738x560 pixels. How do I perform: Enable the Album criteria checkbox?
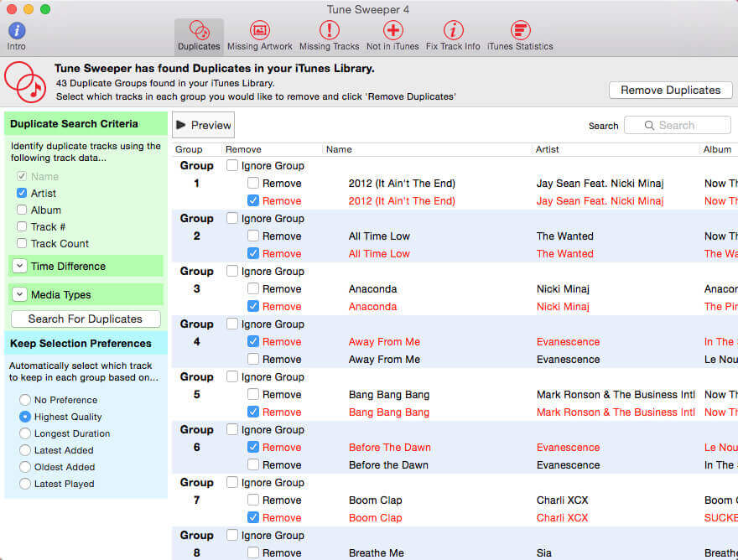22,210
